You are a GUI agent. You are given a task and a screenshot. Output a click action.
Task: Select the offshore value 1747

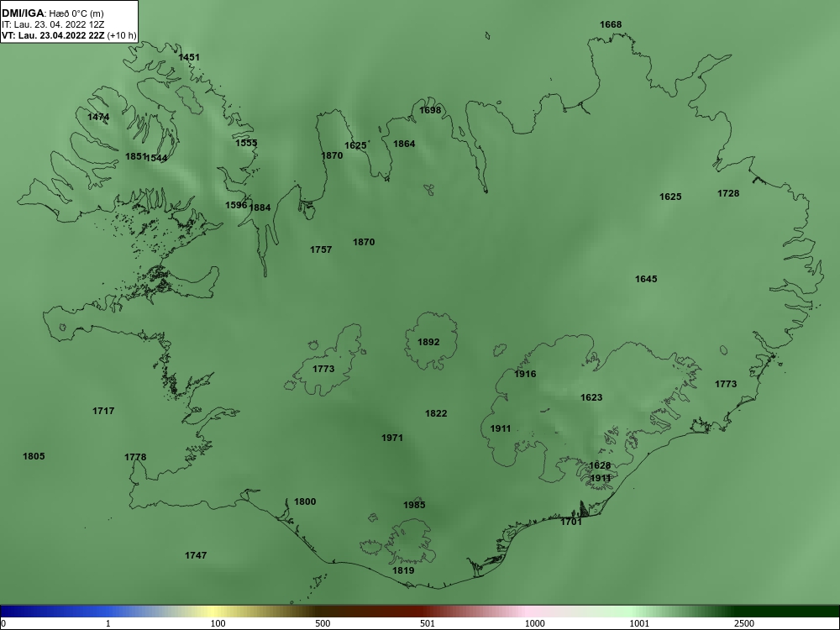point(196,555)
